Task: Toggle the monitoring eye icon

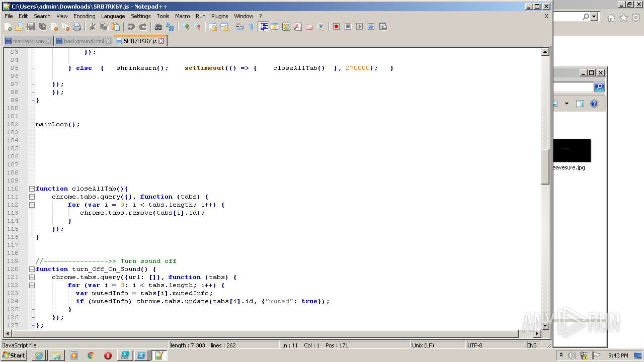Action: (x=321, y=27)
